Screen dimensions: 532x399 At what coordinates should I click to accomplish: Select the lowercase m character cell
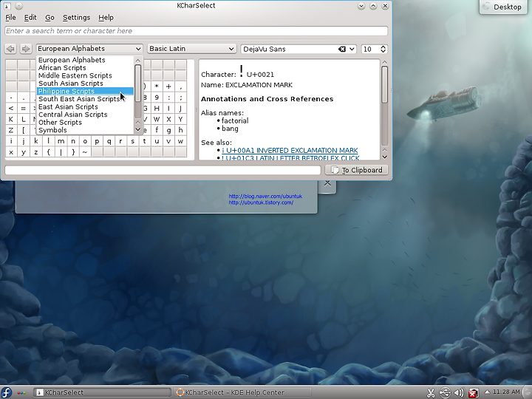[x=61, y=141]
